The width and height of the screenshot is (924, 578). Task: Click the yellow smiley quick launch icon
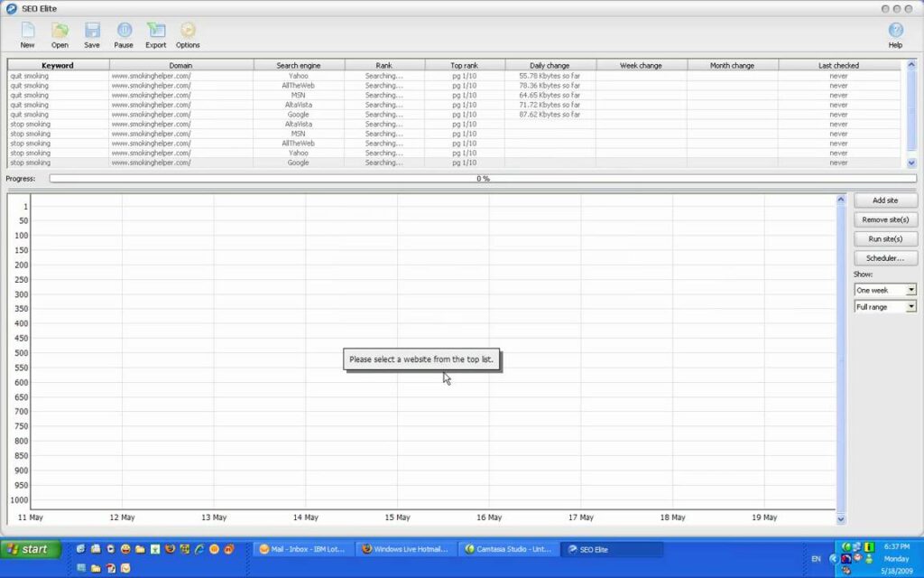coord(125,549)
